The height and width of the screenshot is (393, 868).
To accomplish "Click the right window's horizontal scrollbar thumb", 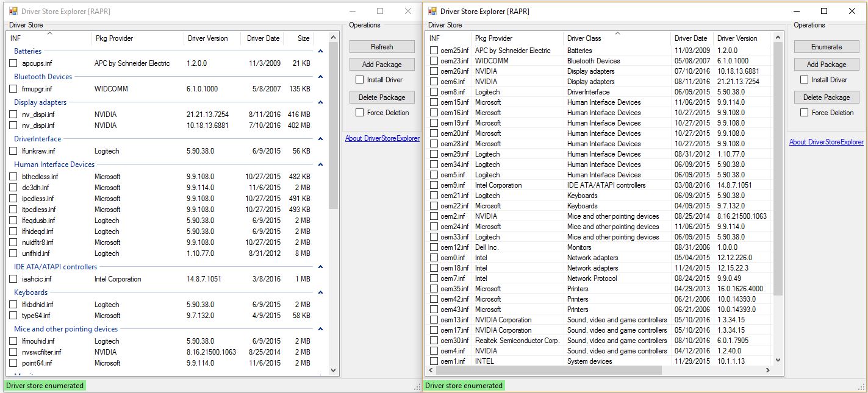I will pyautogui.click(x=550, y=370).
